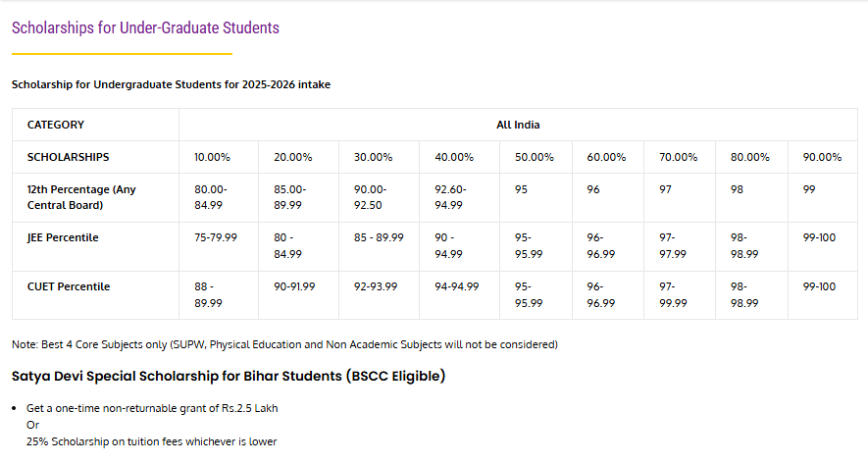Click the 92.60-94.99 12th percentage cell
The height and width of the screenshot is (464, 868).
click(451, 197)
